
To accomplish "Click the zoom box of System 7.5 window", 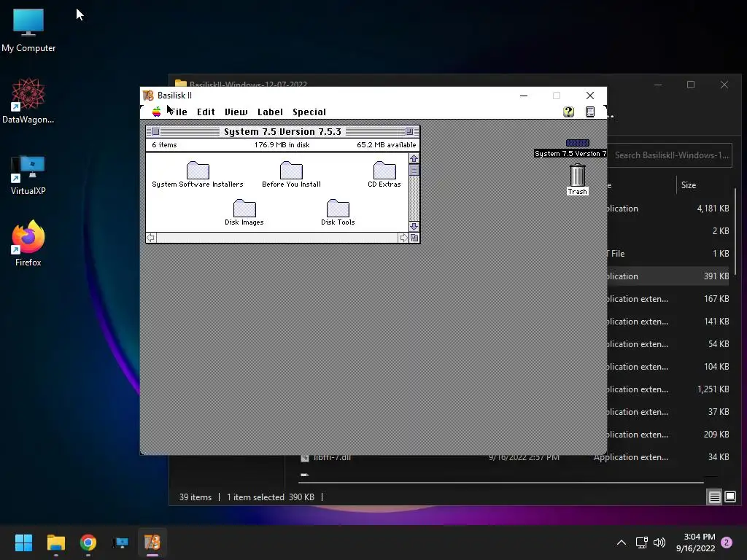I will coord(409,131).
